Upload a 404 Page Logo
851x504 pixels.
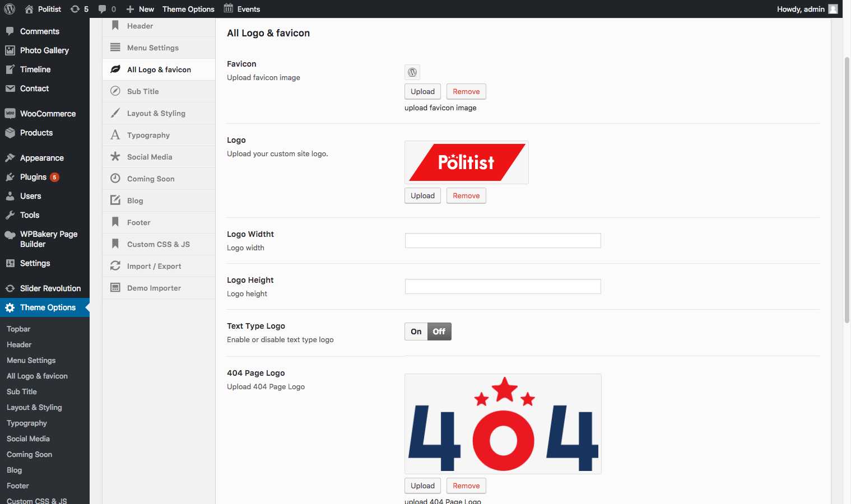[422, 486]
